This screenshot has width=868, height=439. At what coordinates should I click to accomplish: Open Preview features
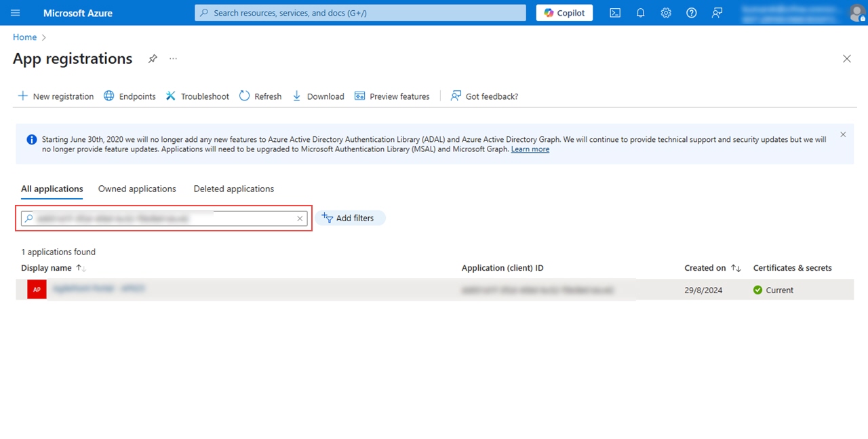[392, 96]
